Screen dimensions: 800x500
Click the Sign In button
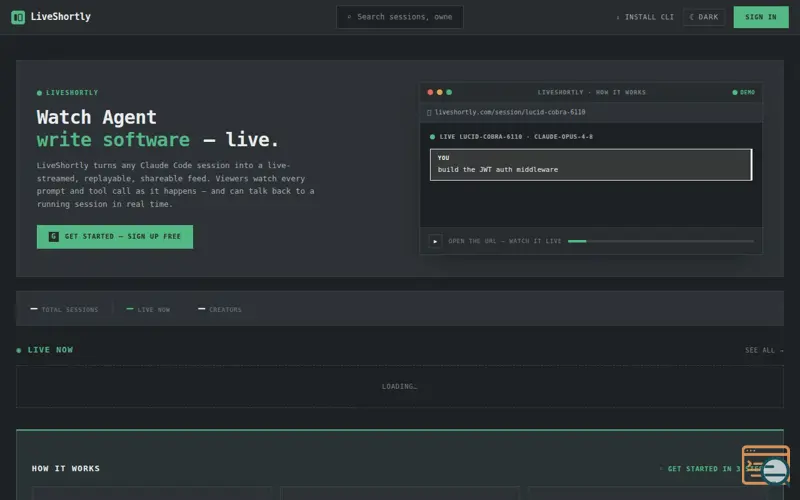(x=761, y=17)
